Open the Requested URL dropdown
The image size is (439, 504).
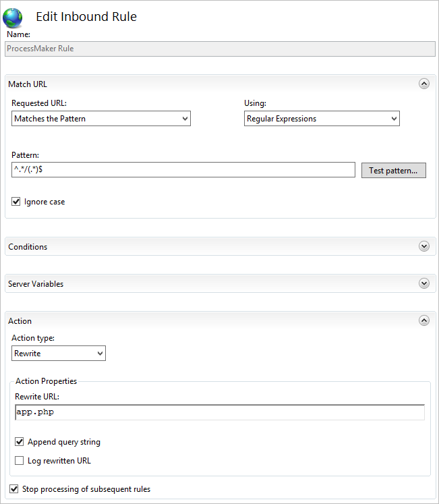[101, 119]
